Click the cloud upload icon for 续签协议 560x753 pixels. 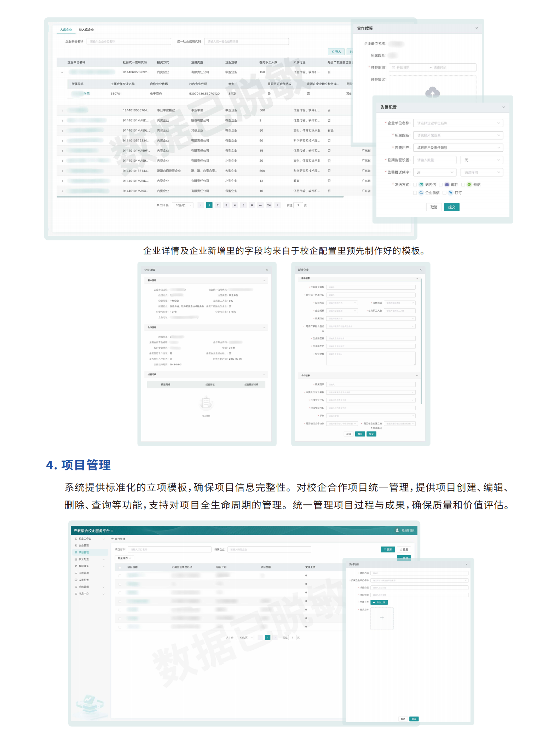432,93
